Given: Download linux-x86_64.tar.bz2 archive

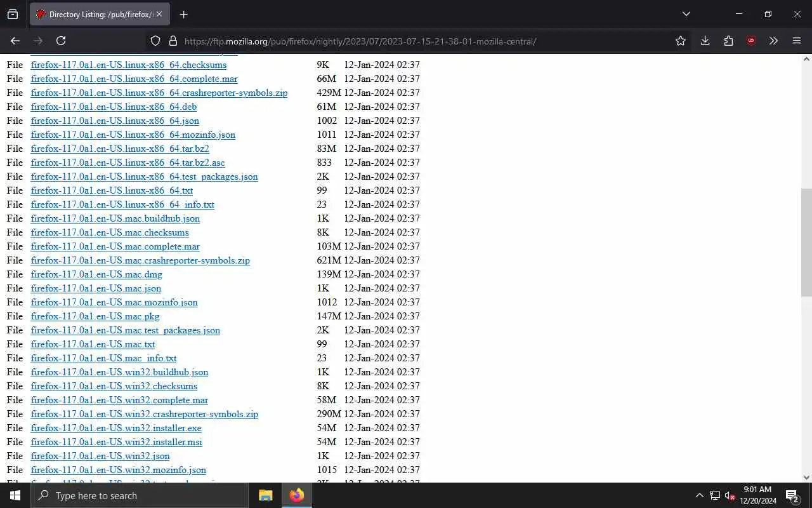Looking at the screenshot, I should [120, 149].
